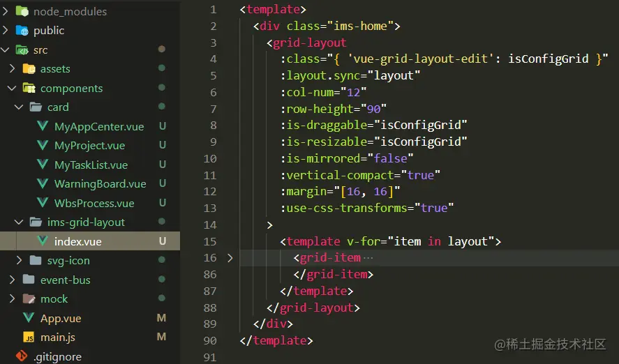
Task: Open MyAppCenter.vue file
Action: (99, 127)
